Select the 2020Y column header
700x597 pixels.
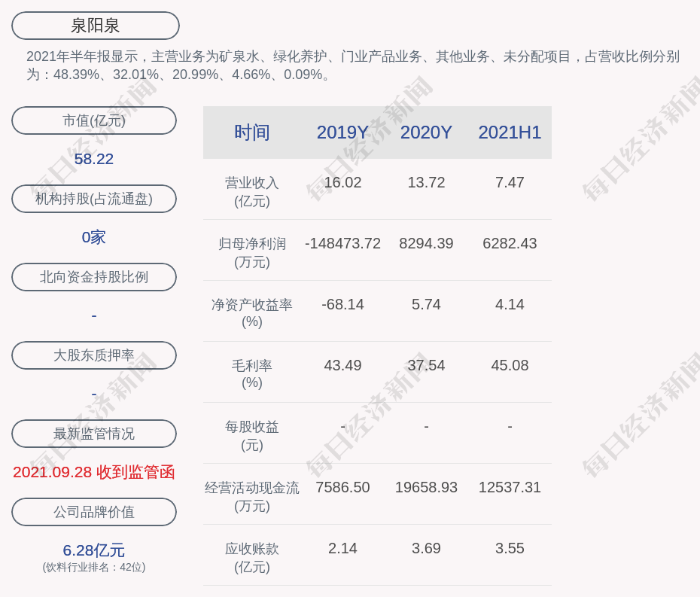tap(426, 132)
